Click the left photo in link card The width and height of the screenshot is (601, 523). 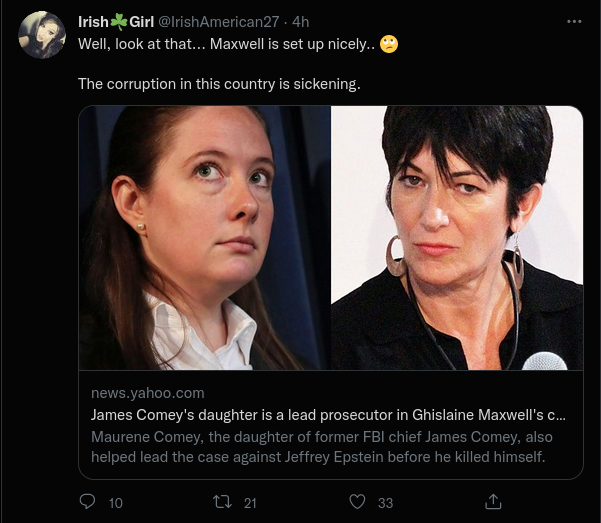coord(205,238)
